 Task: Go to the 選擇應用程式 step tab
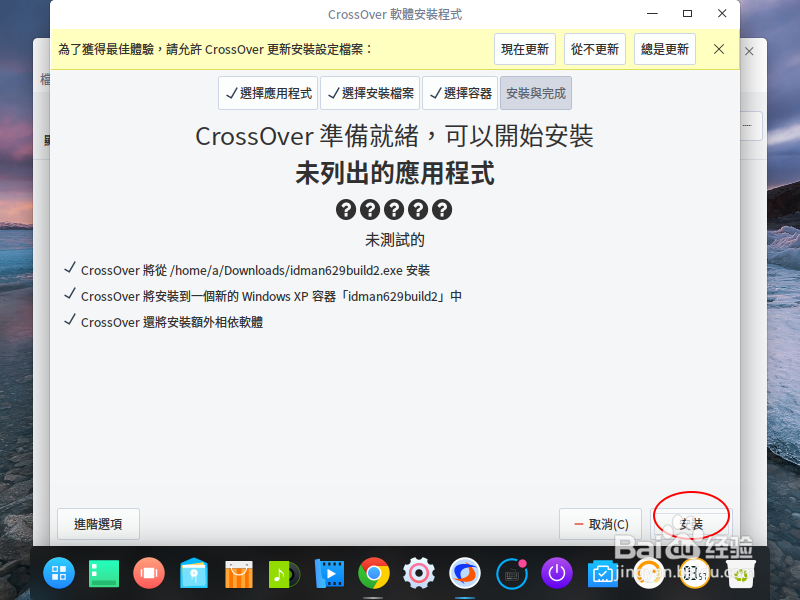268,93
